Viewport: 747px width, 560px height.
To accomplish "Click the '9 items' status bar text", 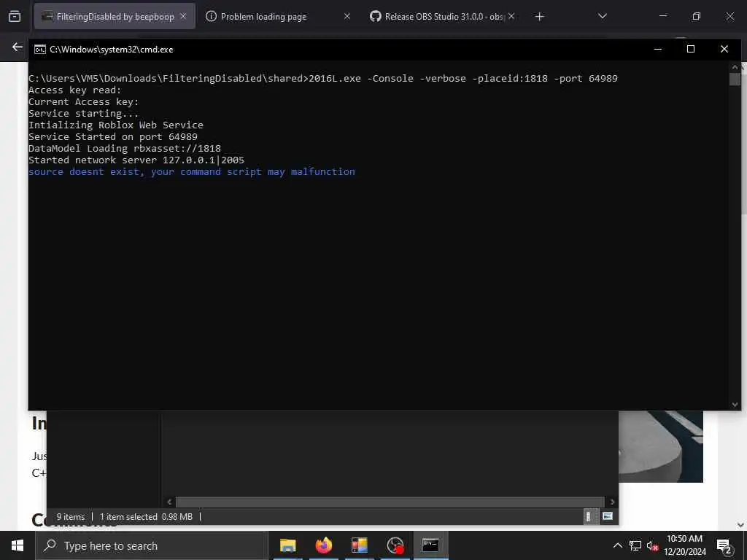I will [x=71, y=517].
